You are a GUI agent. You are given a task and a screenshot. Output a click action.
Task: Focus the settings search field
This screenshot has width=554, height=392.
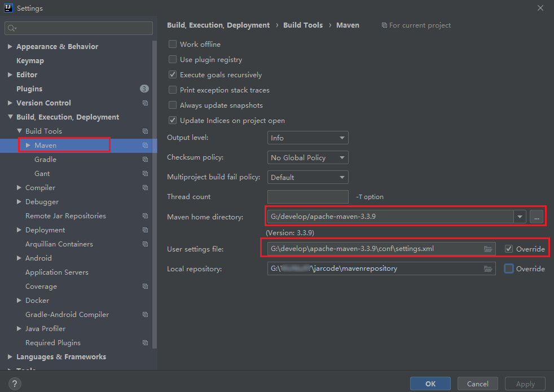79,28
